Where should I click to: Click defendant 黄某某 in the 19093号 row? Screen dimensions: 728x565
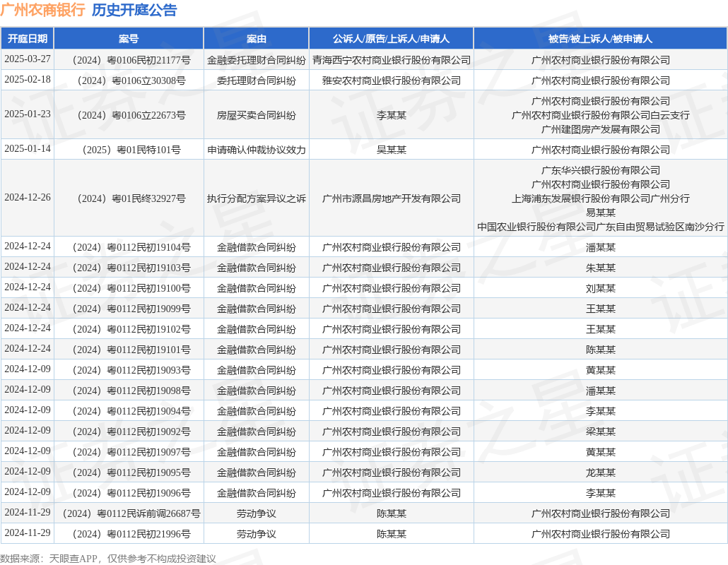(600, 370)
